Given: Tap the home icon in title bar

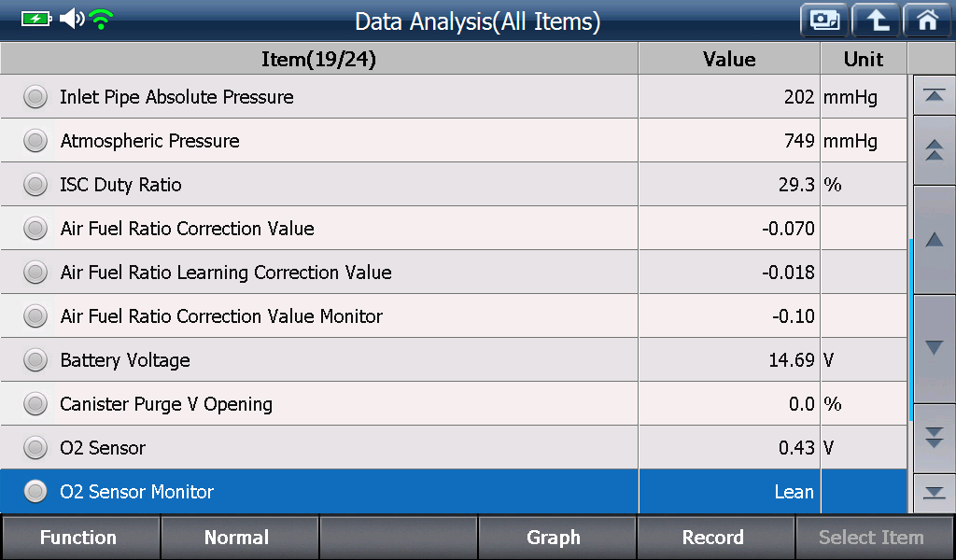Looking at the screenshot, I should click(927, 21).
